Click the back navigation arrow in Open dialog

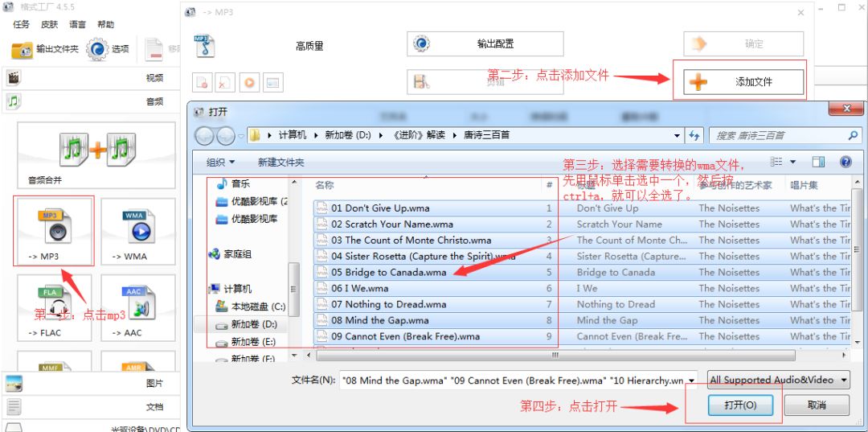pos(204,136)
